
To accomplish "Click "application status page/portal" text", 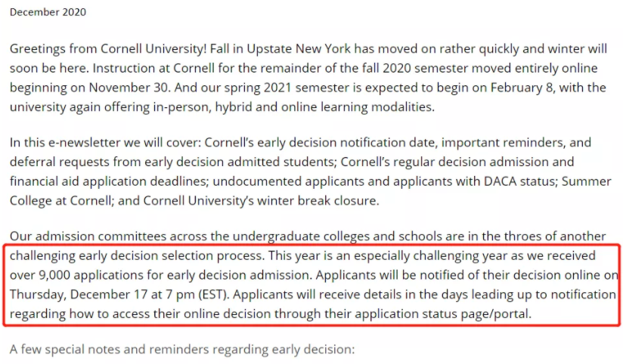I will (x=442, y=314).
